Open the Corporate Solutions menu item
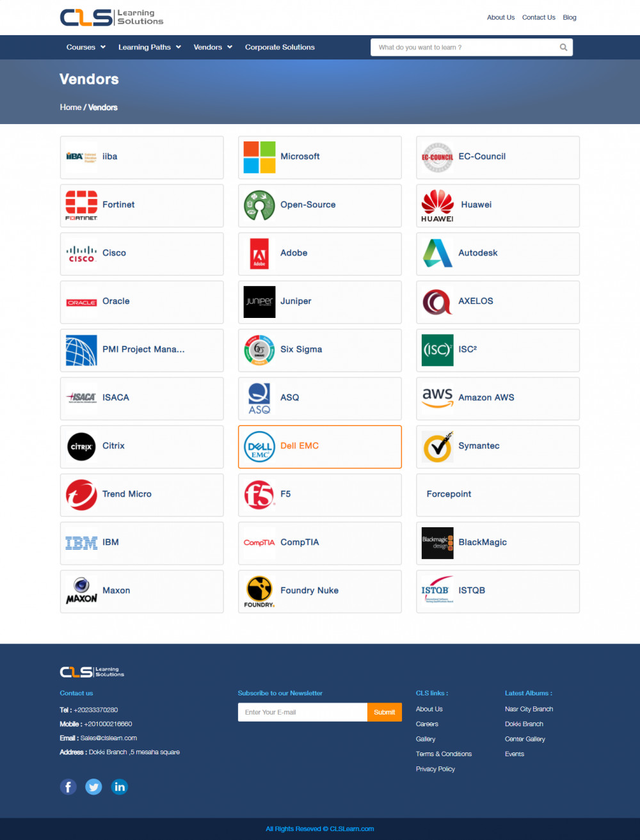The image size is (640, 840). [x=280, y=47]
